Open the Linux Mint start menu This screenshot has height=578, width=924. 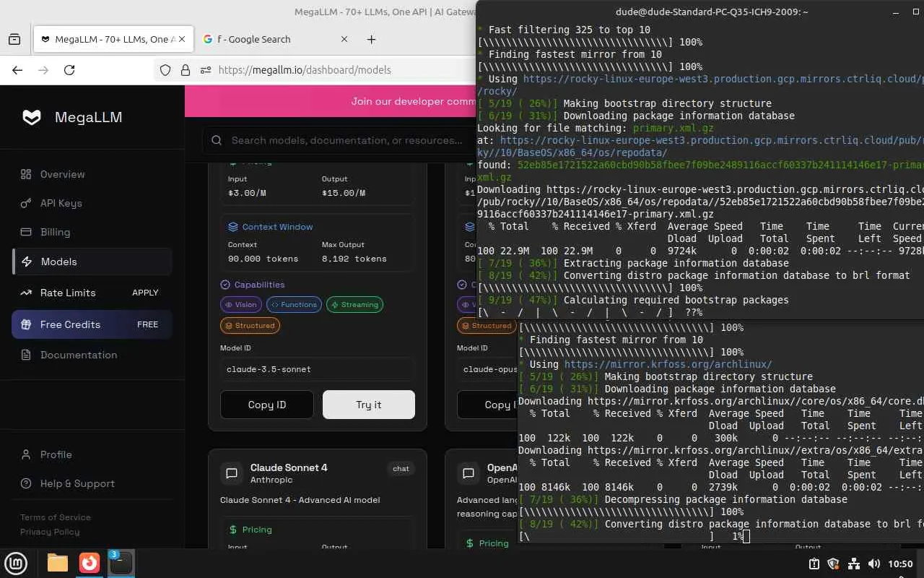pos(16,563)
